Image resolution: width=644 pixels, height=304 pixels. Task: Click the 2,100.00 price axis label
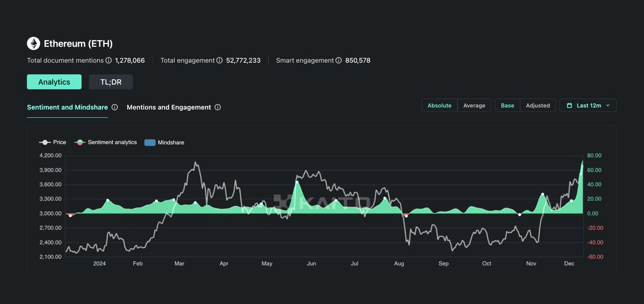51,257
